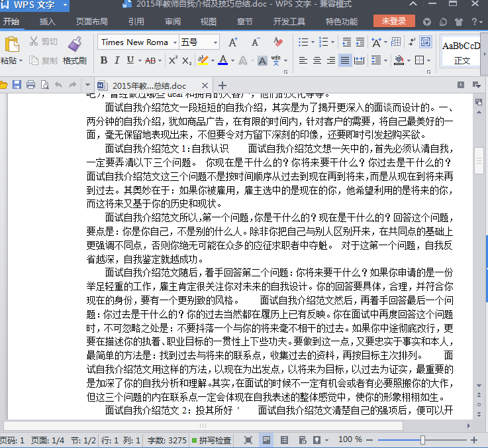
Task: Toggle show paragraph marks icon
Action: (412, 42)
